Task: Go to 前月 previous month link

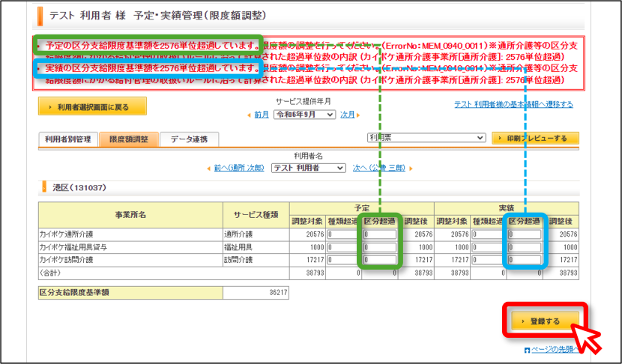Action: point(262,115)
